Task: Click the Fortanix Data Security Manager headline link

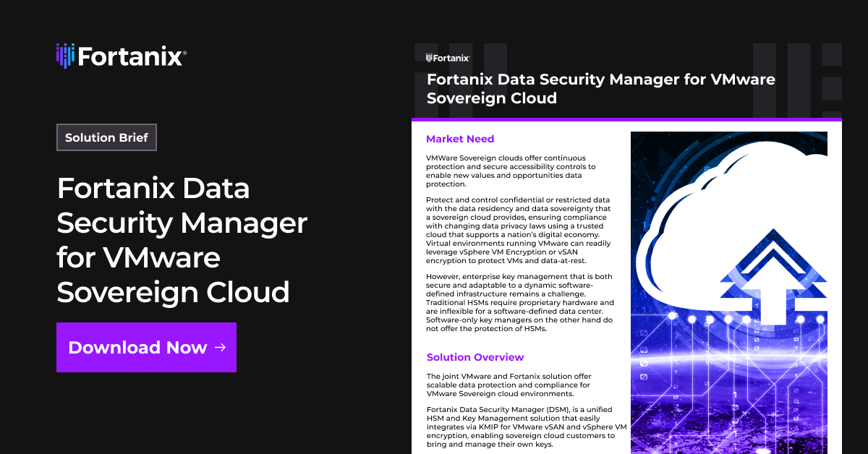Action: coord(182,240)
